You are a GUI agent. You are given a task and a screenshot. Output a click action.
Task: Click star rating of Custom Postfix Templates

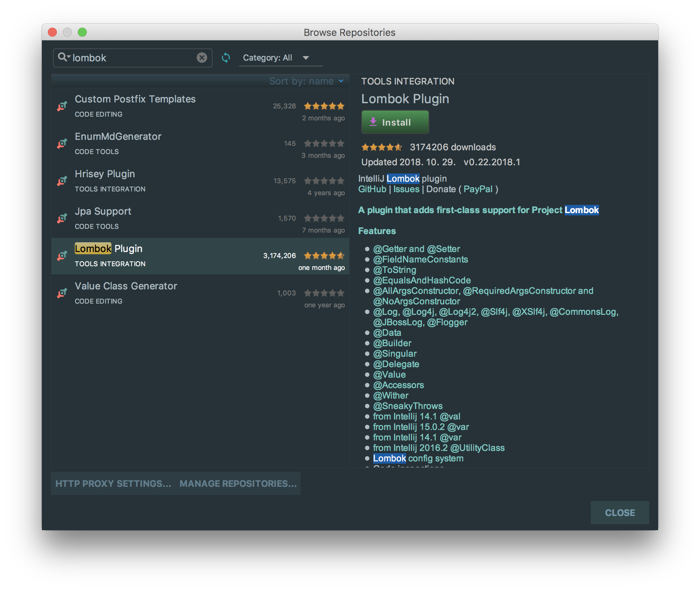324,106
